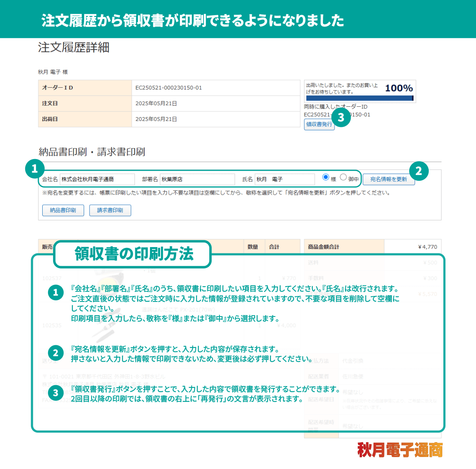Click the オーダーID row label
Viewport: 476px width, 469px height.
pos(58,88)
